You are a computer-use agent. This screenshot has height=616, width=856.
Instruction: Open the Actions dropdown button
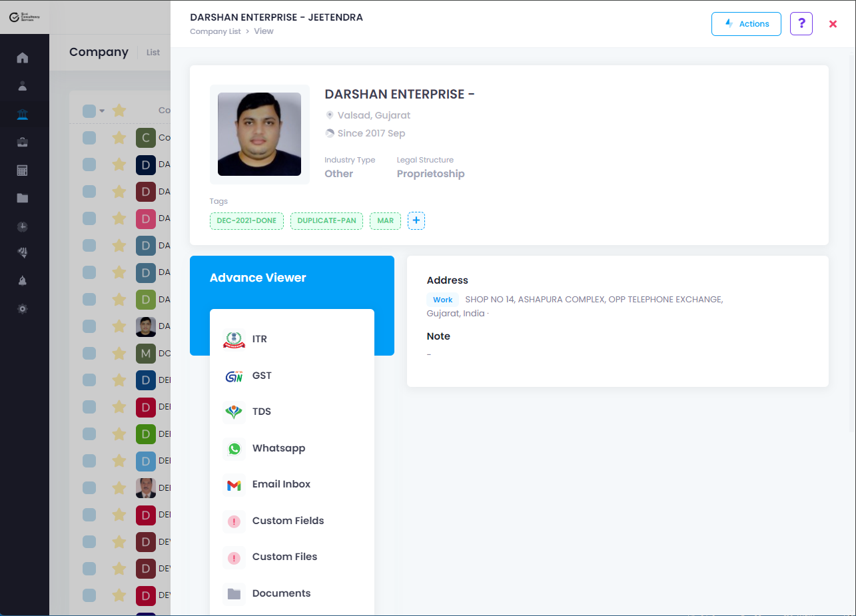click(746, 24)
